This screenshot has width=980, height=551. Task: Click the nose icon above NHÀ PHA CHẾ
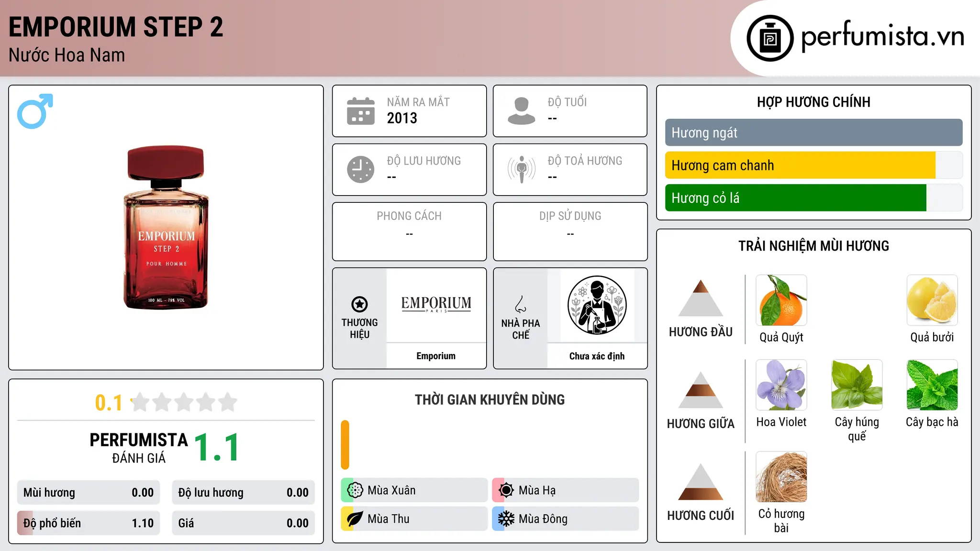coord(521,304)
